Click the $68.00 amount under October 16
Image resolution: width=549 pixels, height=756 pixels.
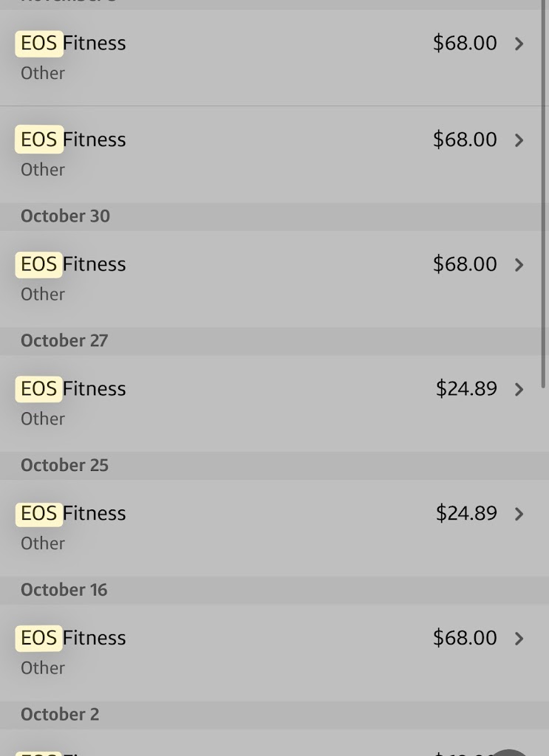[x=465, y=638]
